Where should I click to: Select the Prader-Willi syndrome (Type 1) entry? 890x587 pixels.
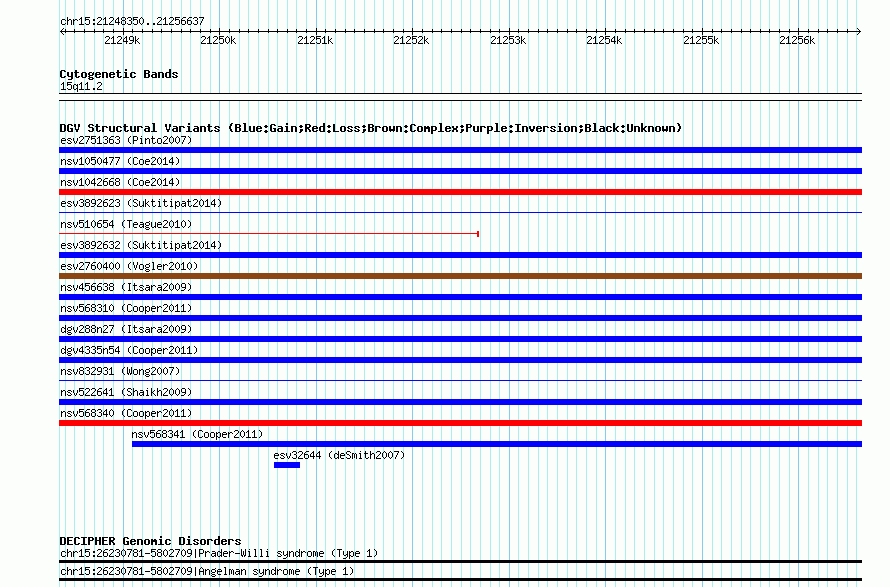[x=219, y=553]
